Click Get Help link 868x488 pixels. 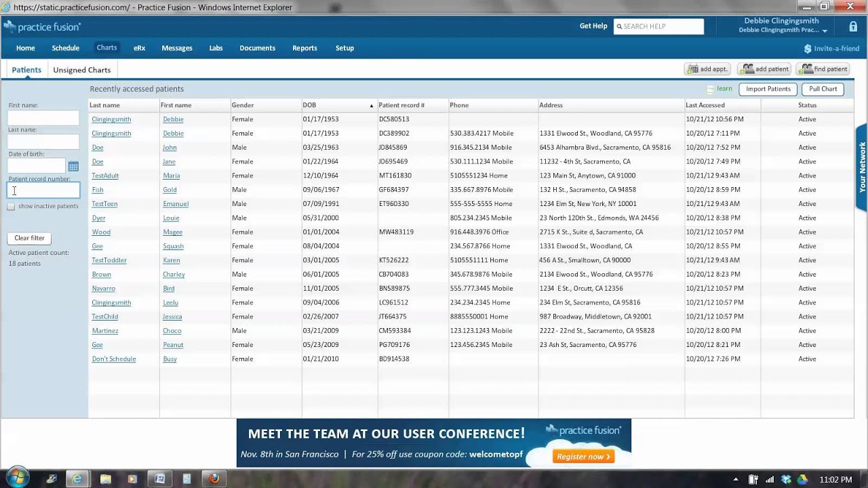[x=593, y=26]
